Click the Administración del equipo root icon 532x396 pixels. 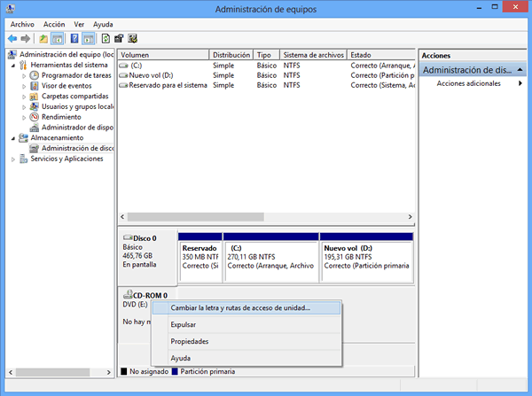(12, 54)
